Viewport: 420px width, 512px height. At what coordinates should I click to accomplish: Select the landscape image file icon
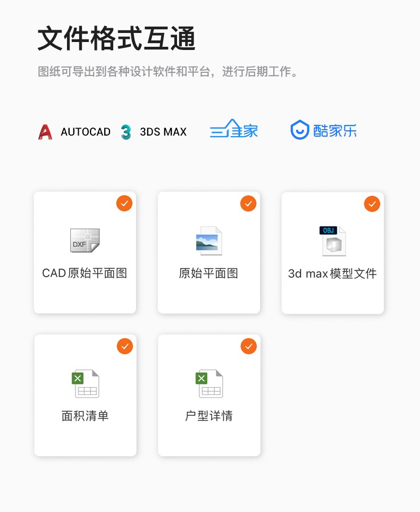tap(208, 241)
